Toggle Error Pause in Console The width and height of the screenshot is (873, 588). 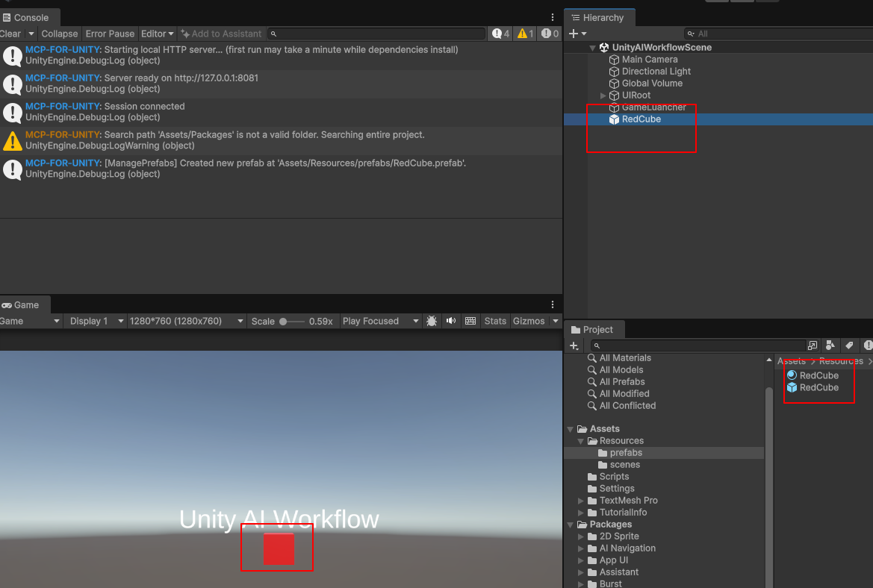pyautogui.click(x=110, y=34)
